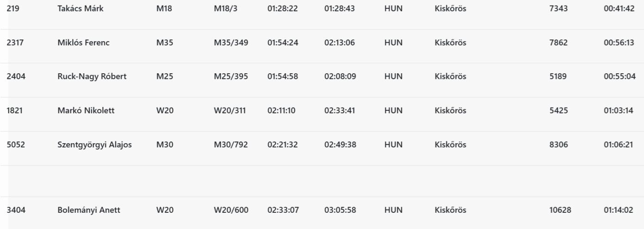Click bib number 5052
The height and width of the screenshot is (229, 644).
tap(16, 145)
